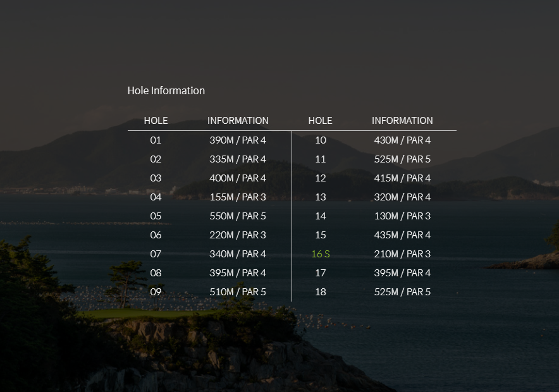Select hole 03 in the table
559x392 pixels.
[156, 178]
